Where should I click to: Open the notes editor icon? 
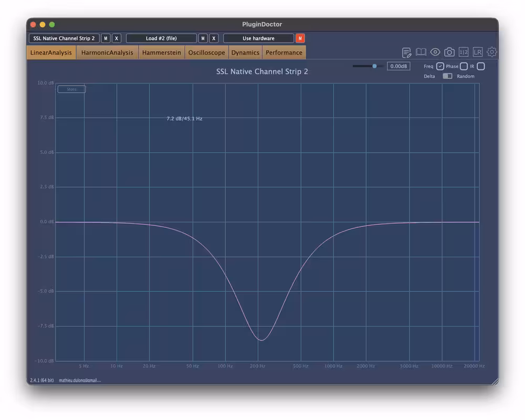(406, 52)
